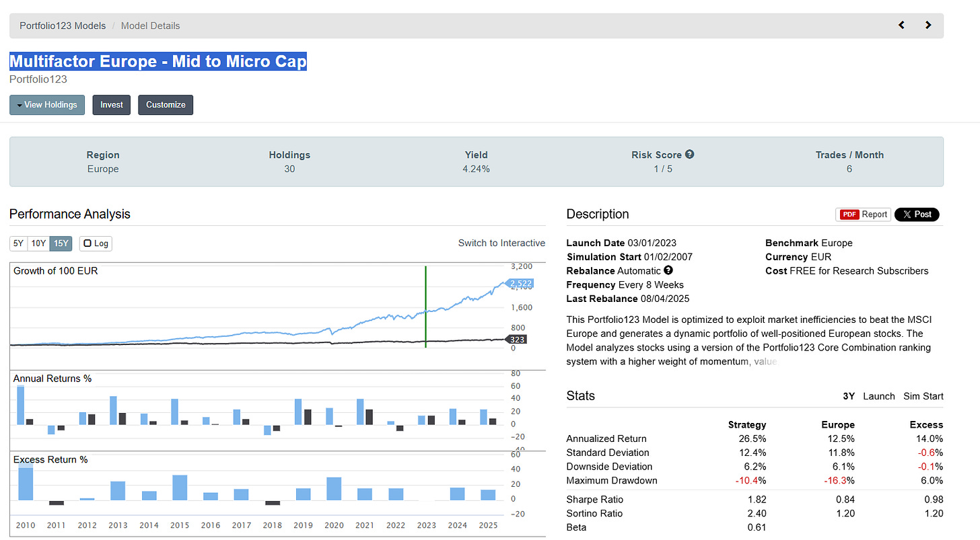Image resolution: width=980 pixels, height=540 pixels.
Task: Click Model Details breadcrumb
Action: tap(150, 26)
